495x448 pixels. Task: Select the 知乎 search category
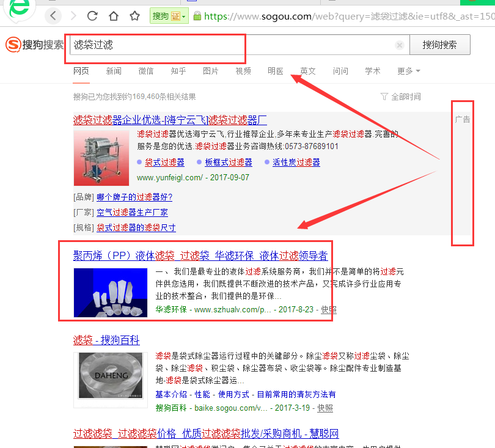click(178, 71)
